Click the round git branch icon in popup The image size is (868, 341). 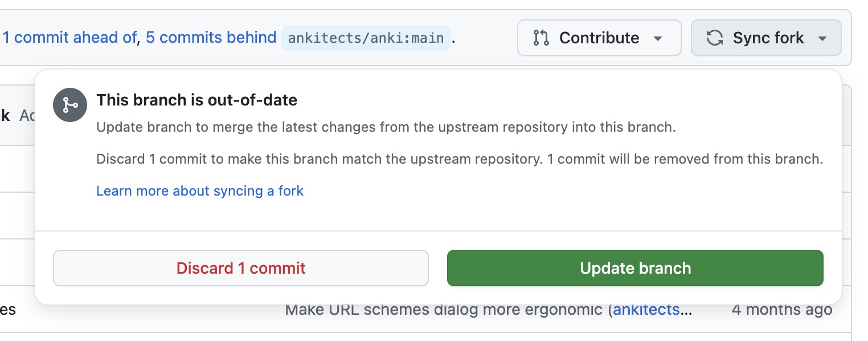70,105
